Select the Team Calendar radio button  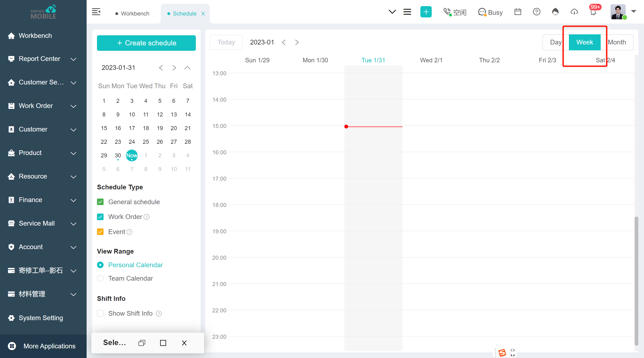pos(100,278)
